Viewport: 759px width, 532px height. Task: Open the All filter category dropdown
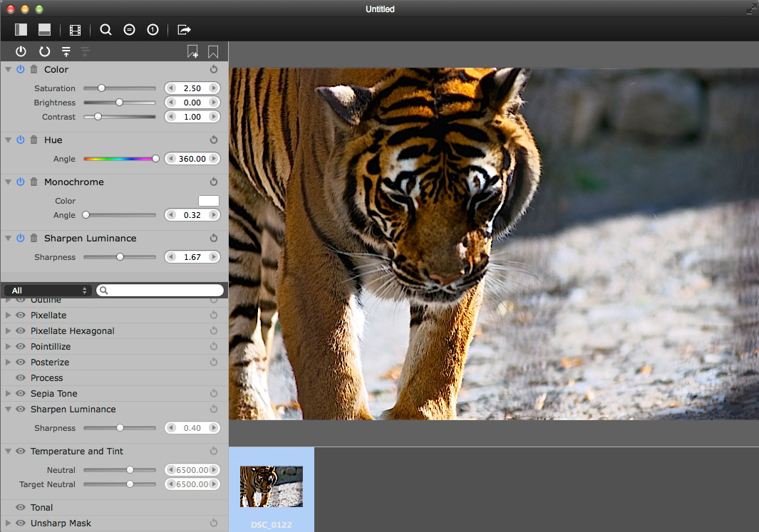[47, 291]
